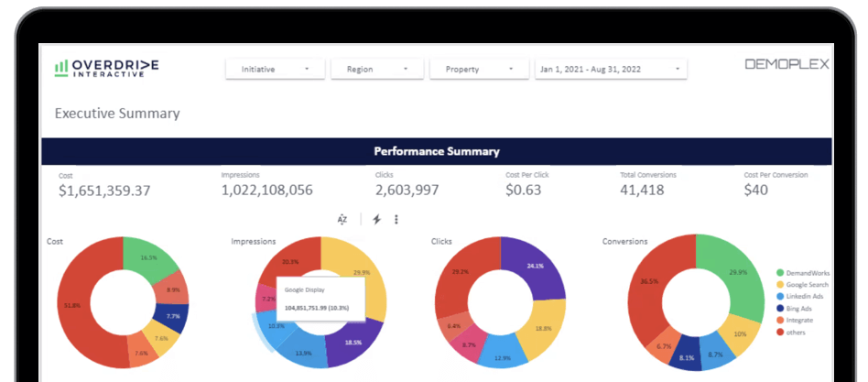The image size is (868, 382).
Task: Open the Initiative dropdown filter
Action: (x=275, y=70)
